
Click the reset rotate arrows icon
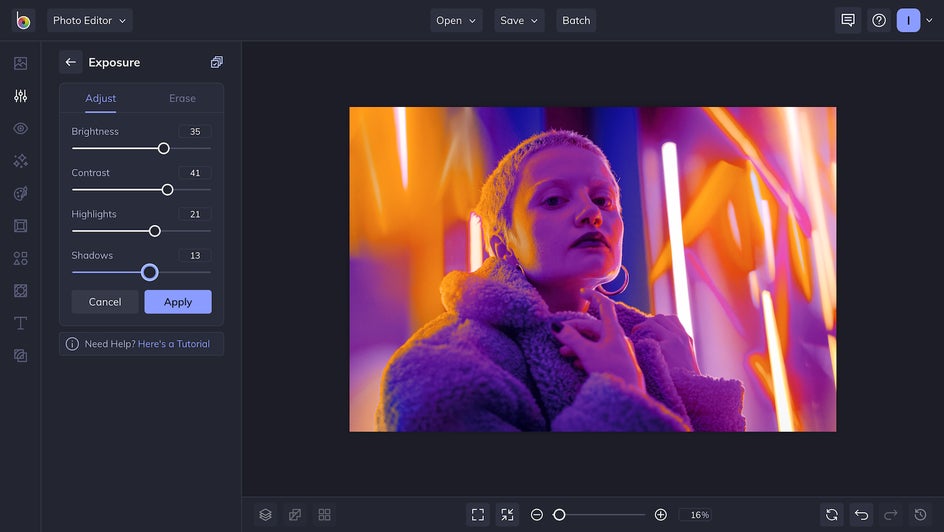832,515
